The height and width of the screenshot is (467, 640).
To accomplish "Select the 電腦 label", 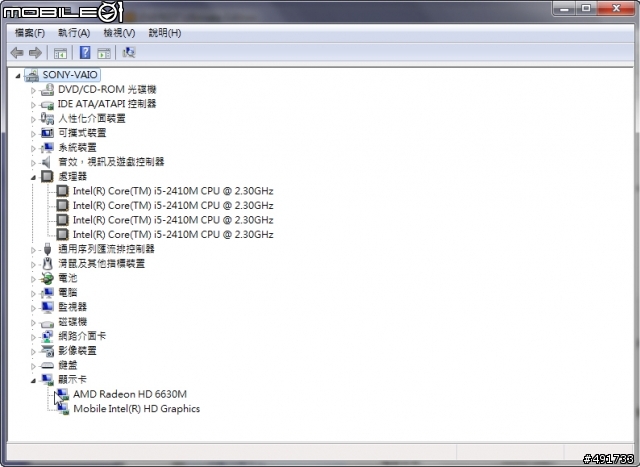I will click(x=68, y=293).
